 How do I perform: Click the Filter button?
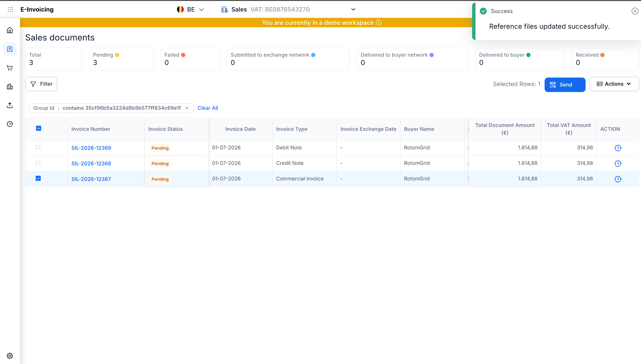pos(41,84)
